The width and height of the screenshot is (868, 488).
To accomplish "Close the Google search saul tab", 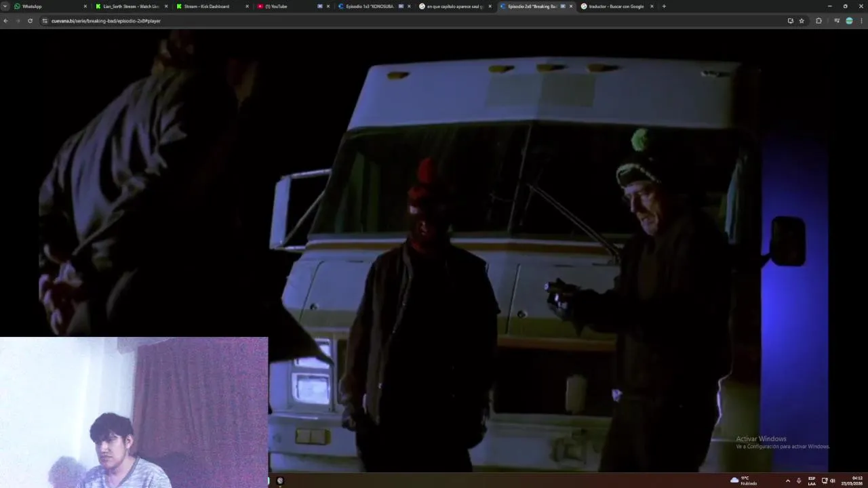I will pyautogui.click(x=490, y=6).
